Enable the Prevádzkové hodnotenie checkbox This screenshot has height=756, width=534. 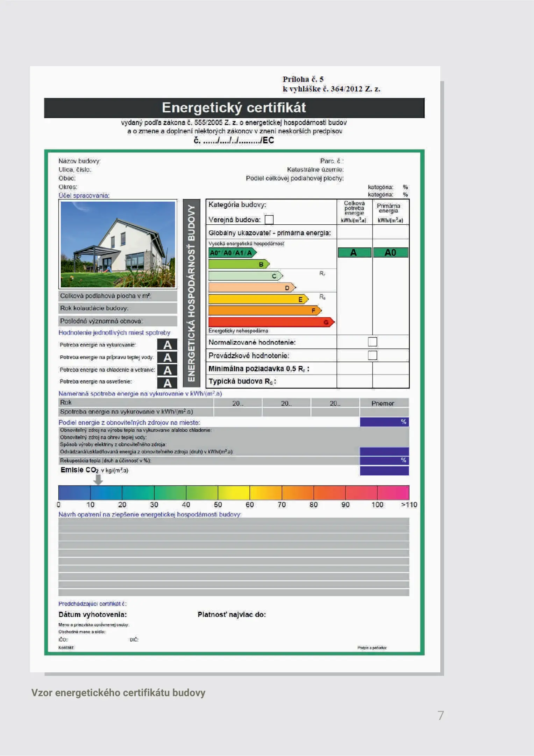coord(372,355)
